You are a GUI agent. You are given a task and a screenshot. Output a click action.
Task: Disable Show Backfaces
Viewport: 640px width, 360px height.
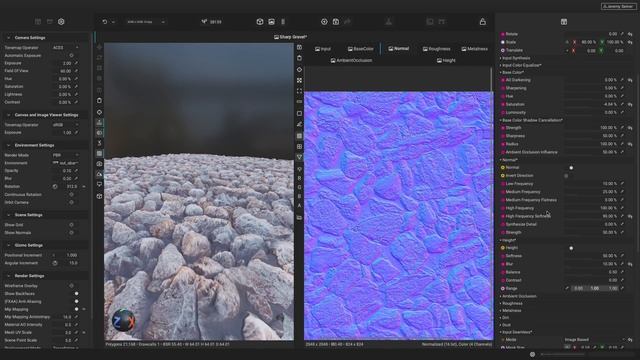coord(76,293)
